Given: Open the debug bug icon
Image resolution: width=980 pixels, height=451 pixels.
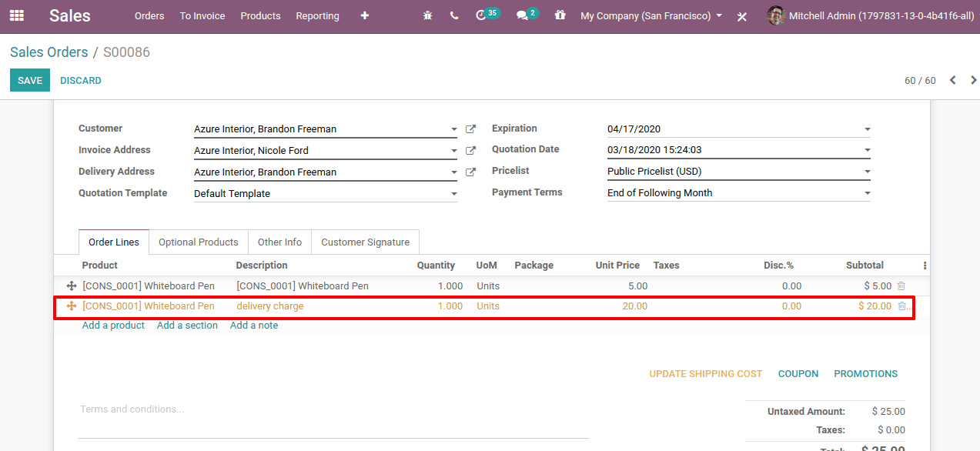Looking at the screenshot, I should coord(428,15).
